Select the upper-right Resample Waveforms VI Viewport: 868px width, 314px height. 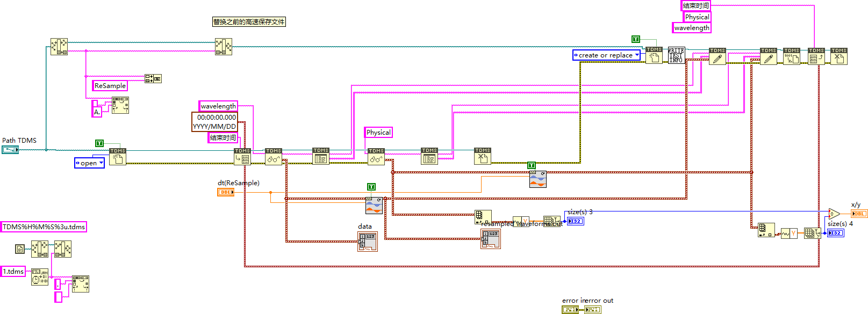point(538,179)
